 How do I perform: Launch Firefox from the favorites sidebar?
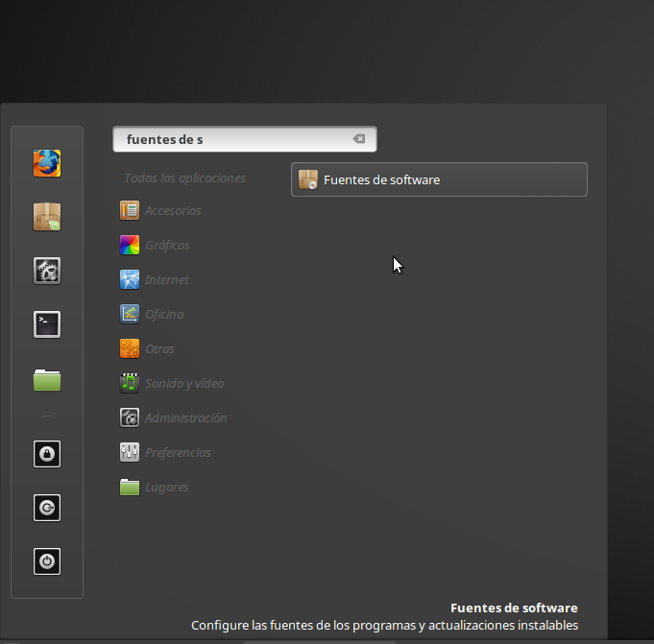[x=47, y=163]
